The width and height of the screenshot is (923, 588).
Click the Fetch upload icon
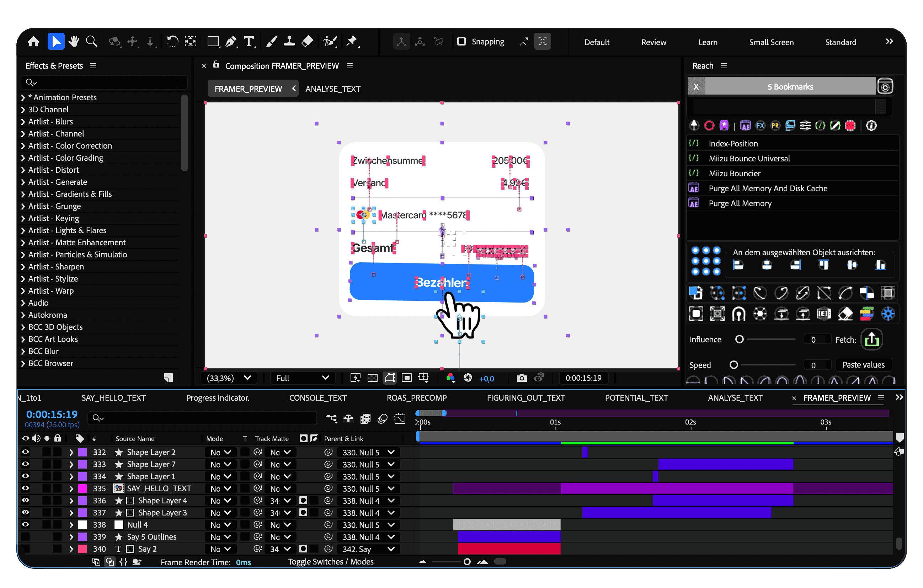[871, 340]
